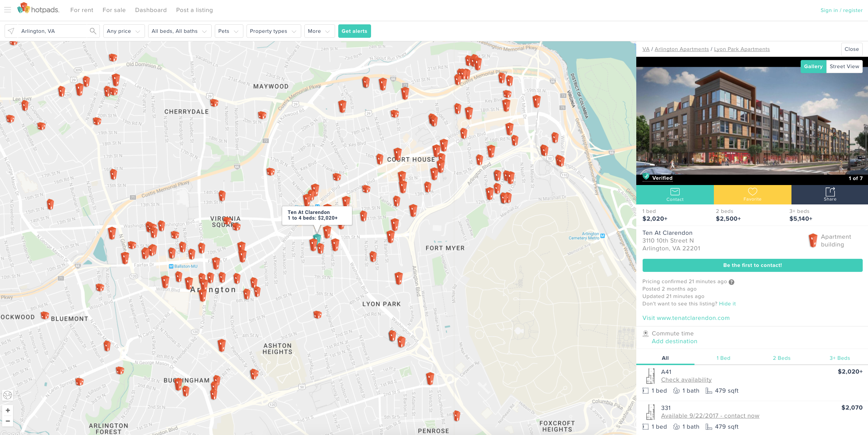Close the listing panel

click(x=851, y=49)
